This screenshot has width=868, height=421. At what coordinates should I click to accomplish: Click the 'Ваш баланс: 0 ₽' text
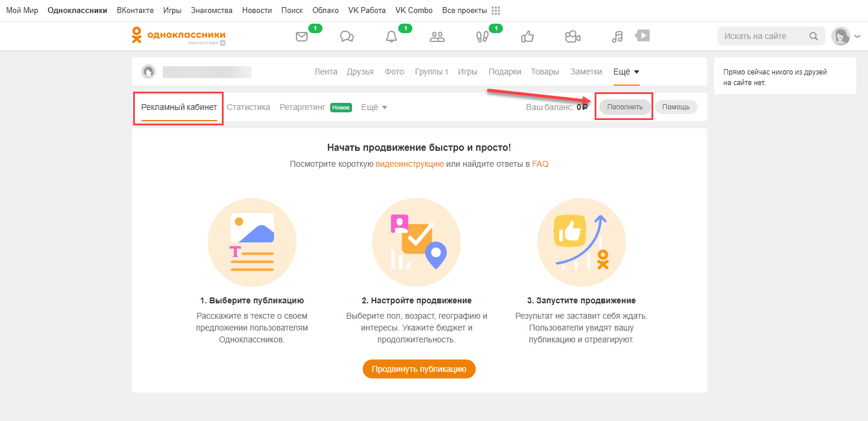point(557,107)
